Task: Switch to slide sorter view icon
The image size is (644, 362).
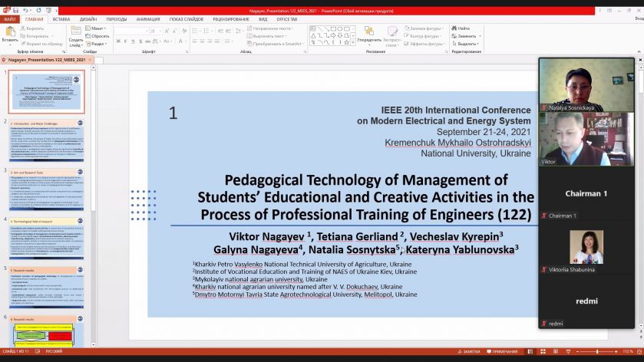Action: [543, 352]
